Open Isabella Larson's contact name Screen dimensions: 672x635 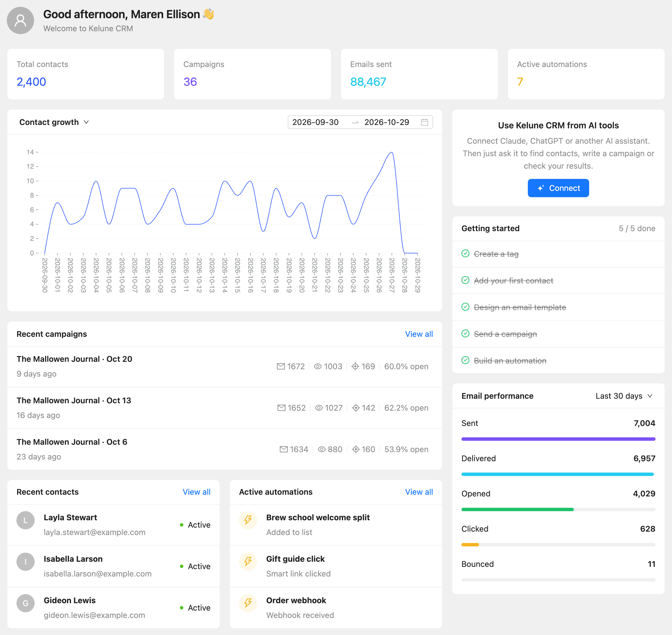click(x=73, y=559)
